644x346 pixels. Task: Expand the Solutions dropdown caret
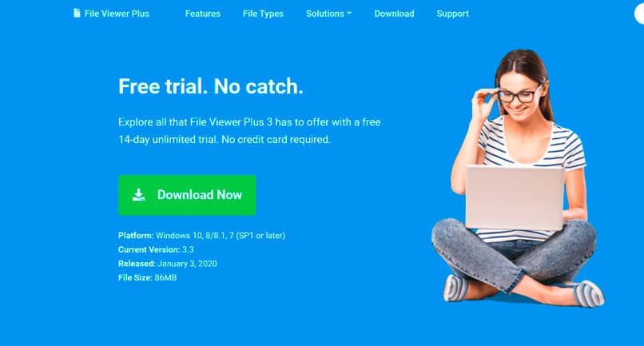(349, 13)
